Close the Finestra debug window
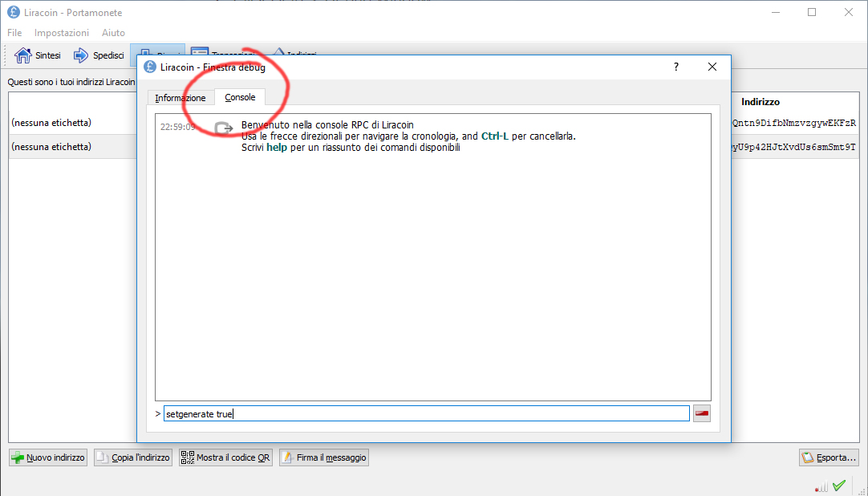Image resolution: width=868 pixels, height=496 pixels. (712, 67)
